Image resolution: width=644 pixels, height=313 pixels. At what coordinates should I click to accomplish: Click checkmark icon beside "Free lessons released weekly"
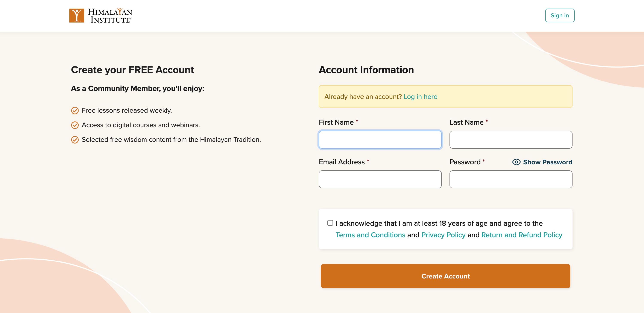pos(75,110)
